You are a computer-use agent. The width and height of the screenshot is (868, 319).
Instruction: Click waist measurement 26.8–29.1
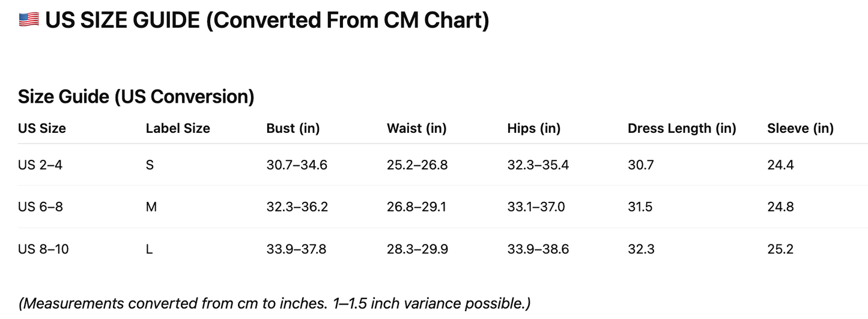pos(417,207)
